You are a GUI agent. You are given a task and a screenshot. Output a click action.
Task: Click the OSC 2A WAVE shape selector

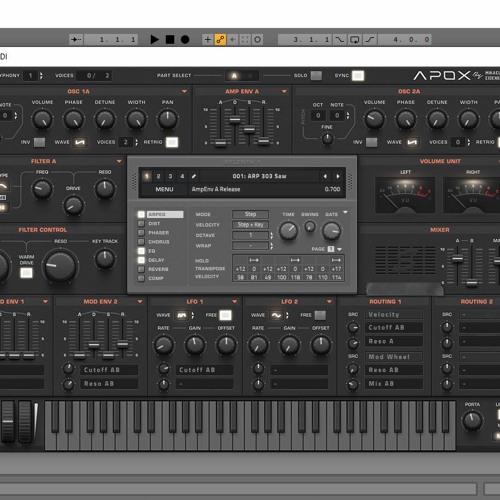[x=412, y=142]
